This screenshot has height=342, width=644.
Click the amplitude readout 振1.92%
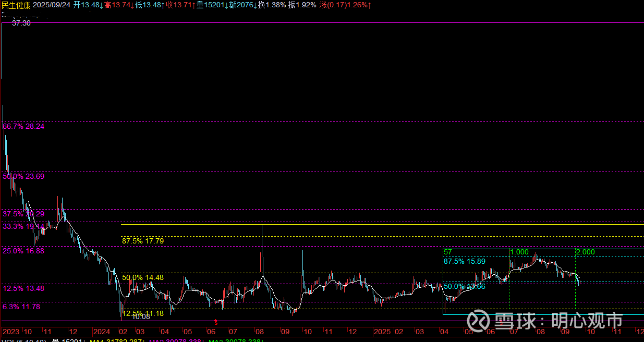point(302,5)
